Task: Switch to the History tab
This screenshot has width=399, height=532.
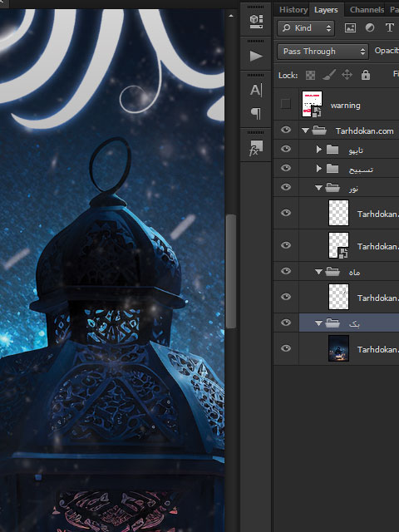Action: [x=293, y=10]
